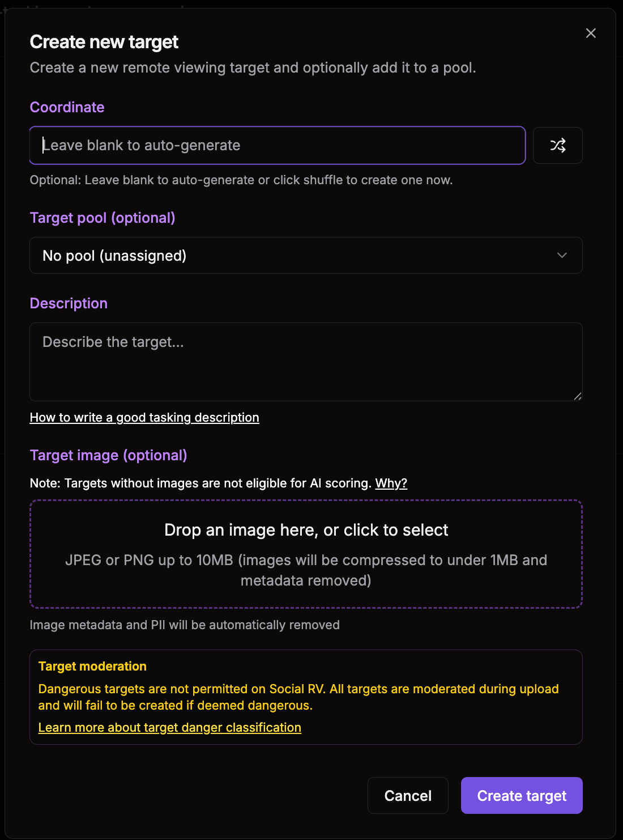
Task: Click the purple Description label
Action: (69, 304)
